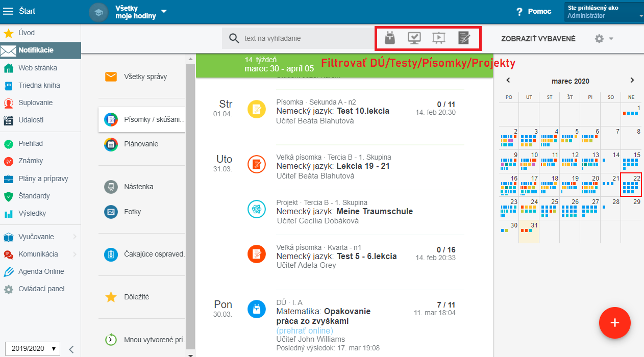
Task: Open Výsledky in sidebar
Action: [x=40, y=213]
